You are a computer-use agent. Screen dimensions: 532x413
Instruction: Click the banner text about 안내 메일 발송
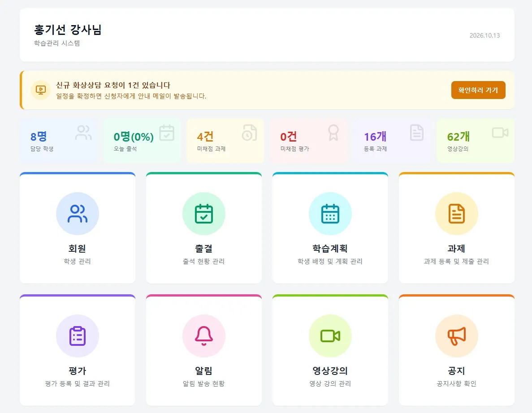(131, 96)
